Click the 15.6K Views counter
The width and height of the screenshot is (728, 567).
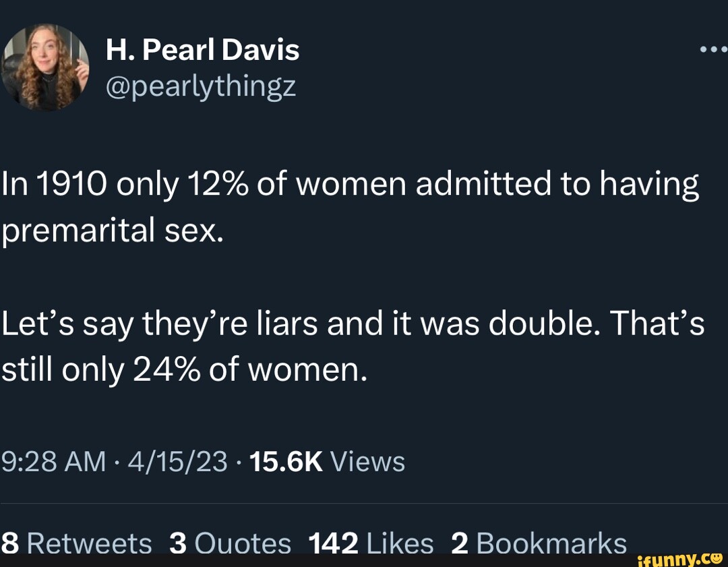(x=326, y=461)
